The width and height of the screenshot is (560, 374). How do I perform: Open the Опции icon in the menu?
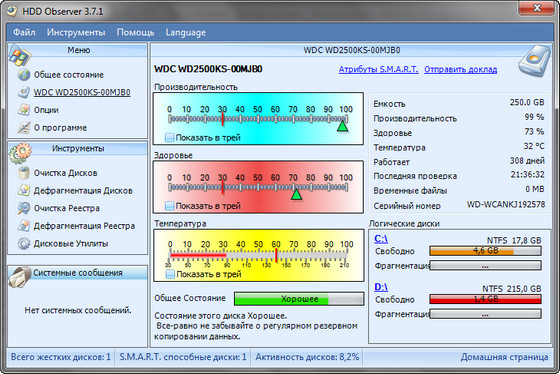[x=24, y=110]
